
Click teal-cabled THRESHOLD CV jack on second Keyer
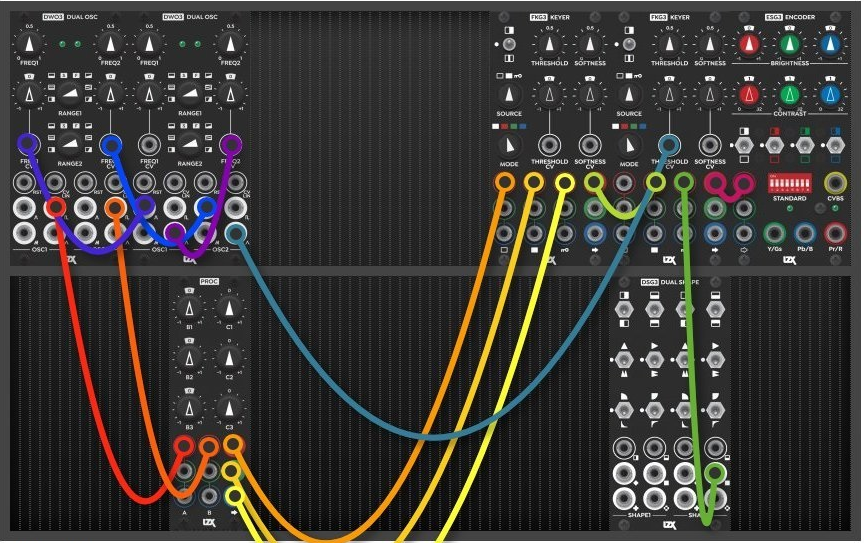[669, 146]
